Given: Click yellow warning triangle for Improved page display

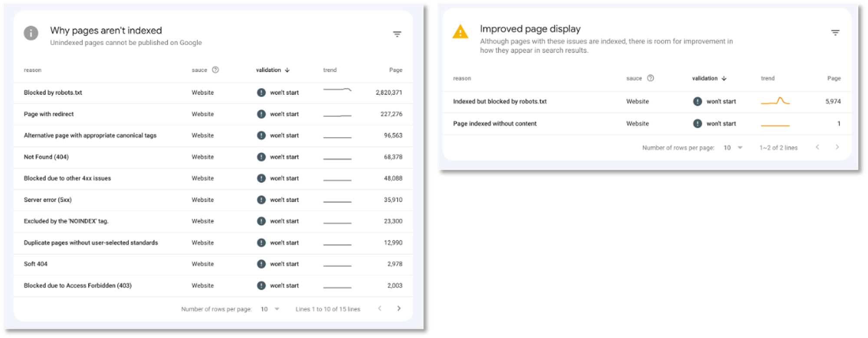Looking at the screenshot, I should [x=460, y=32].
